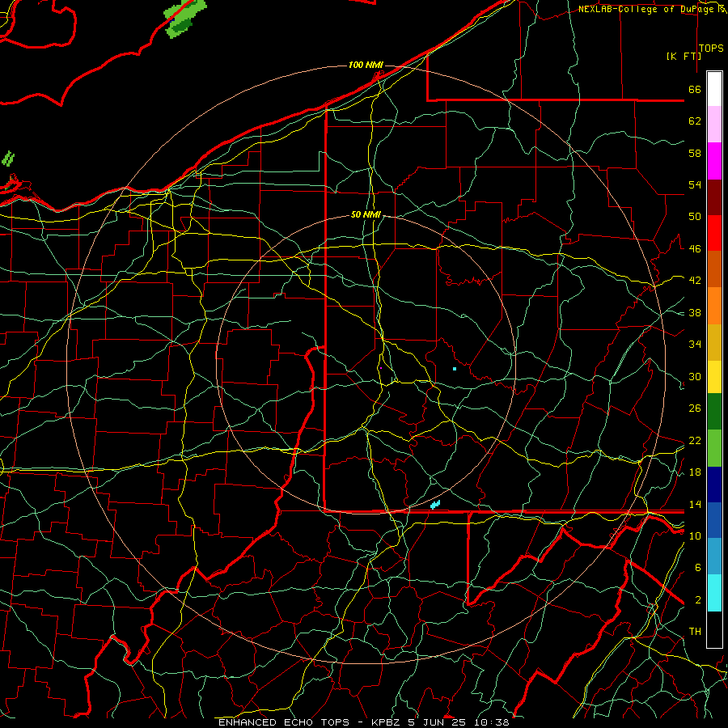This screenshot has width=728, height=728.
Task: Pick the cyan legend swatch
Action: [714, 593]
